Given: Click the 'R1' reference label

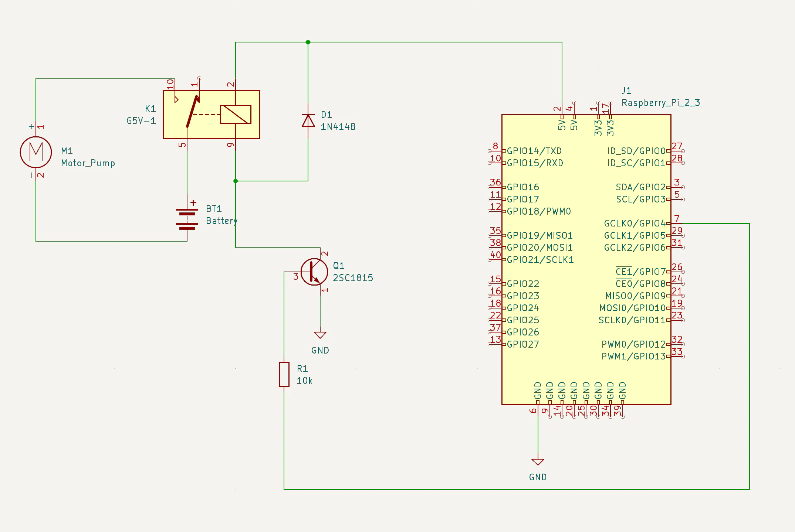Looking at the screenshot, I should pos(302,368).
